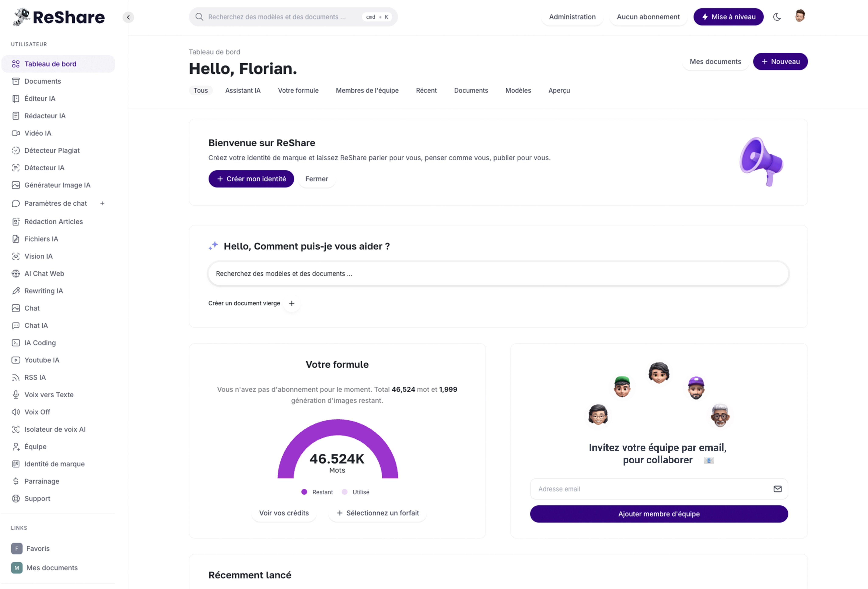The width and height of the screenshot is (868, 589).
Task: Switch to the Assistant IA tab
Action: [243, 90]
